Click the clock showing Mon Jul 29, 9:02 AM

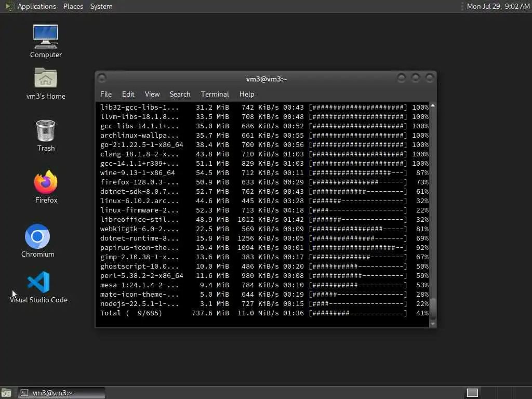tap(498, 6)
